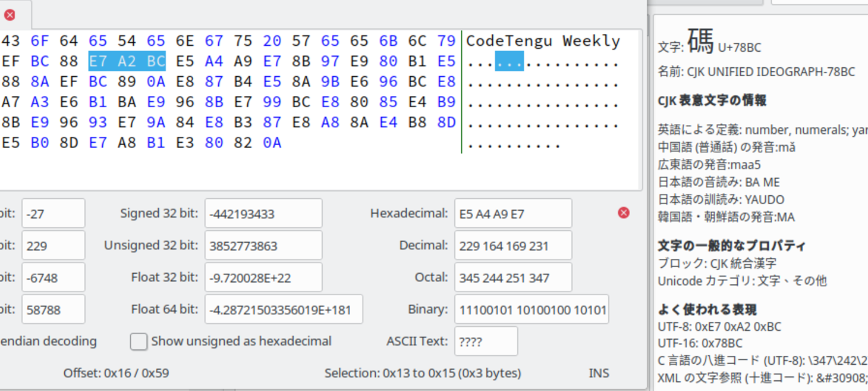Click the highlighted dots in the ASCII column
This screenshot has width=868, height=391.
(x=510, y=61)
